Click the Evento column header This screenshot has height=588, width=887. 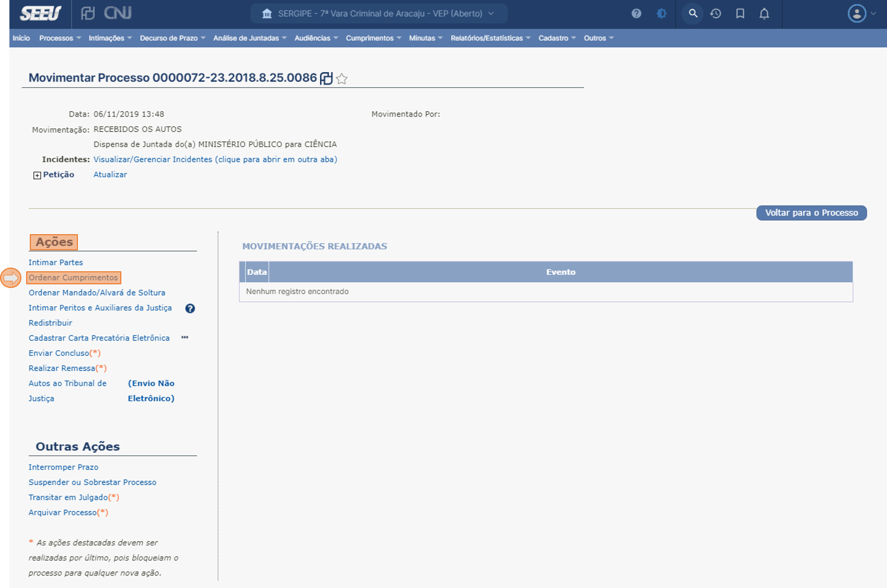[x=561, y=272]
